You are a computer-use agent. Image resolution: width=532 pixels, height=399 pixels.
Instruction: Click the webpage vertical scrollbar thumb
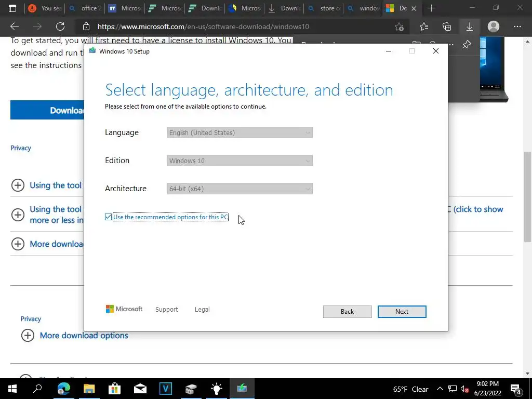point(528,197)
